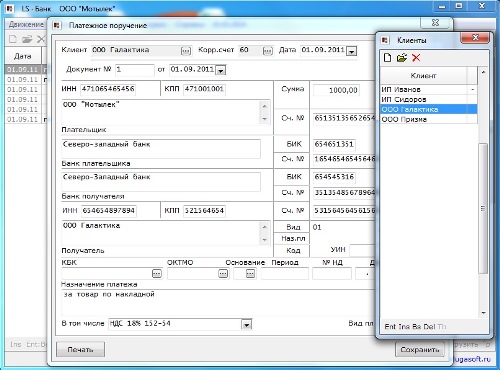Screen dimensions: 500x370
Task: Click the Клиент field showing ООО Галактика
Action: (136, 50)
